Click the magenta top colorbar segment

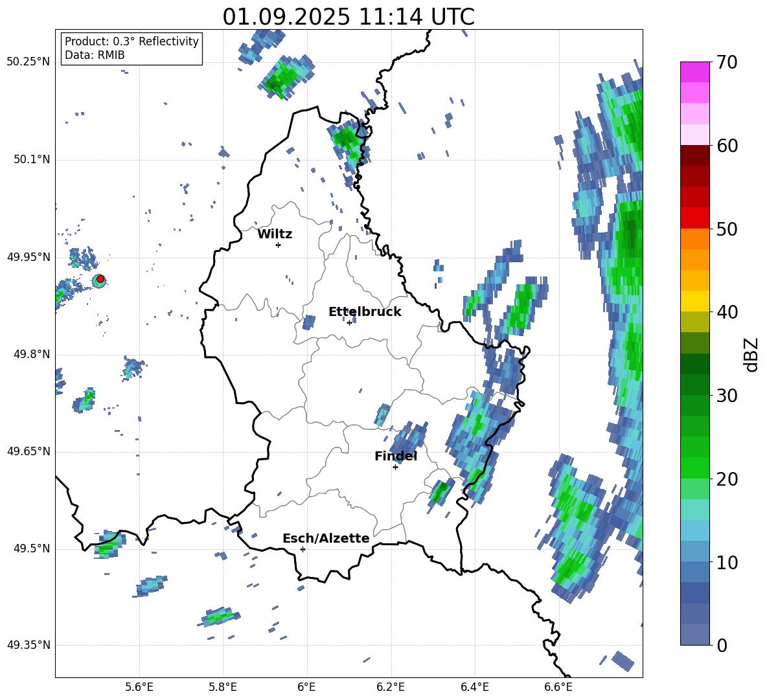click(x=694, y=73)
